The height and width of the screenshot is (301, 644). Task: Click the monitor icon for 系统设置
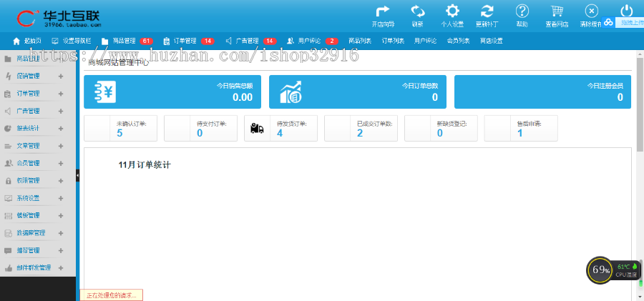tap(8, 198)
